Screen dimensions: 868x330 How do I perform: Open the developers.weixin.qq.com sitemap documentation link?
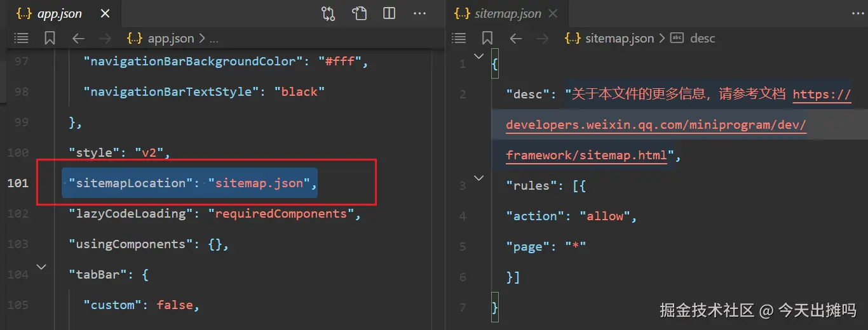pos(656,125)
